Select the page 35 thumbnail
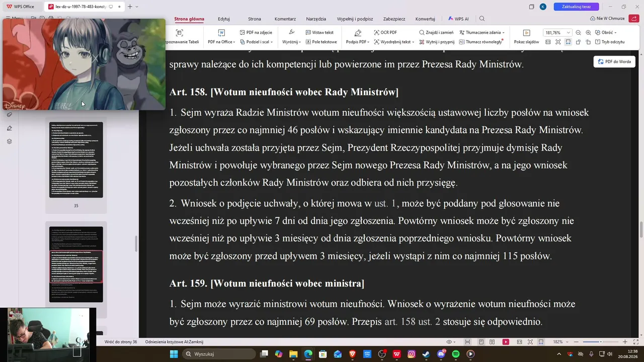 coord(76,160)
